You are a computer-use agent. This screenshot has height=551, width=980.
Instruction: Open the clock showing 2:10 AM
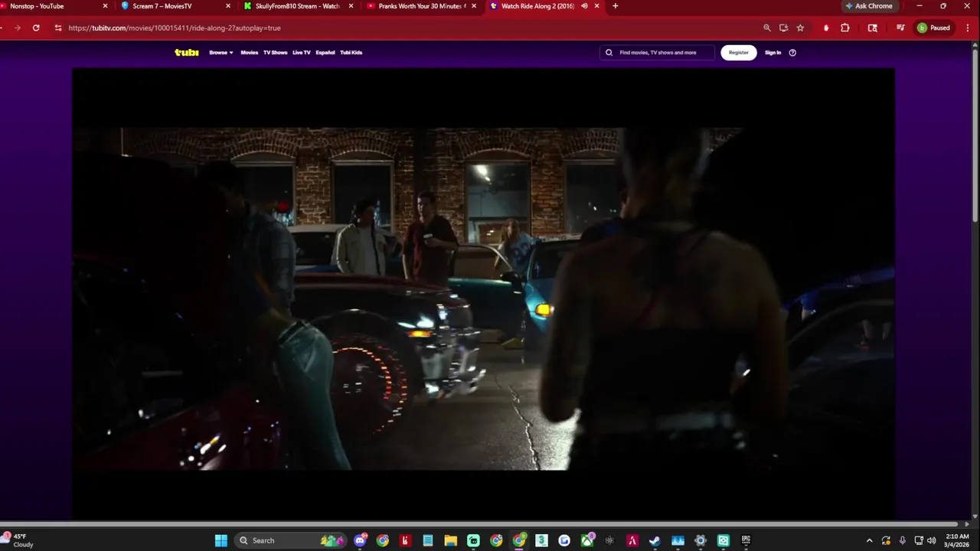pyautogui.click(x=957, y=540)
